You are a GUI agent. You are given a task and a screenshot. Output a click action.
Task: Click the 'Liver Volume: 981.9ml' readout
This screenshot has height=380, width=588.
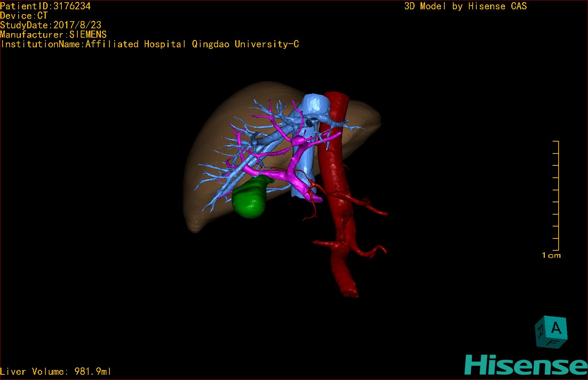tap(55, 371)
